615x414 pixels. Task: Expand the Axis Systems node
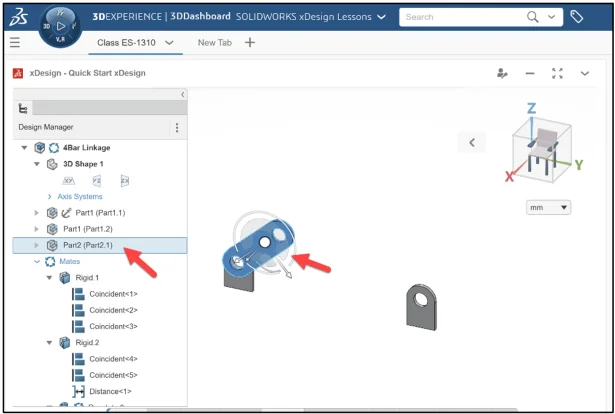[51, 197]
